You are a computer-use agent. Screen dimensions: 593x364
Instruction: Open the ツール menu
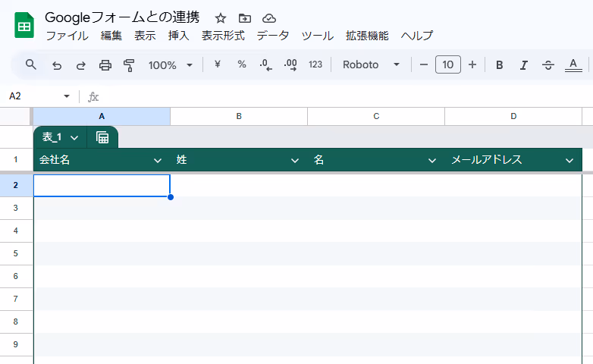[x=317, y=36]
